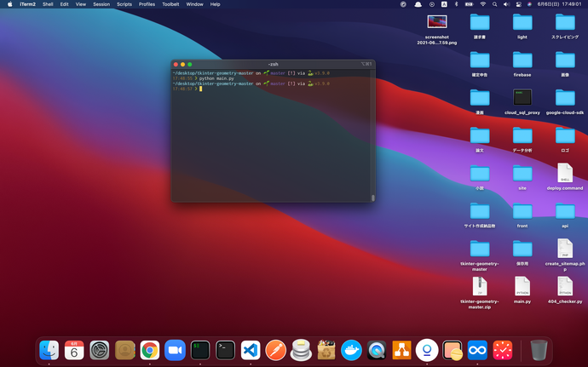Click the -zsh title bar of iTerm window

(x=273, y=64)
